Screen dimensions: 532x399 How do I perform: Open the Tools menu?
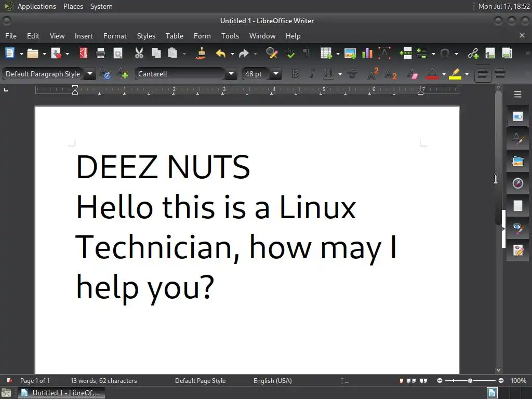coord(230,36)
